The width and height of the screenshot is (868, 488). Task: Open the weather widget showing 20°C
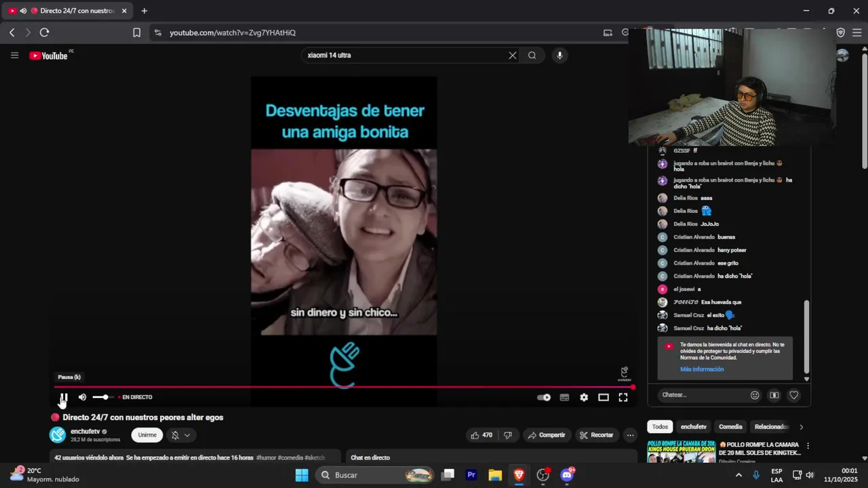point(45,474)
